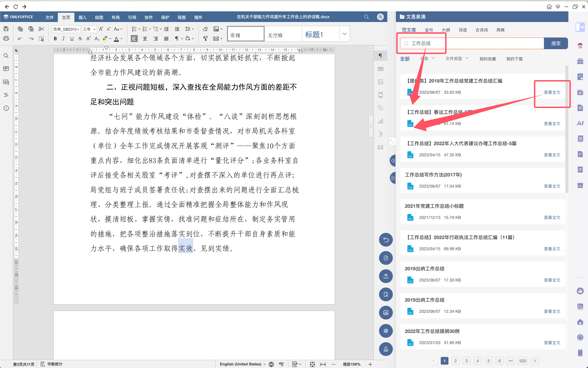588x368 pixels.
Task: Open the Chat panel in left sidebar
Action: (x=6, y=82)
